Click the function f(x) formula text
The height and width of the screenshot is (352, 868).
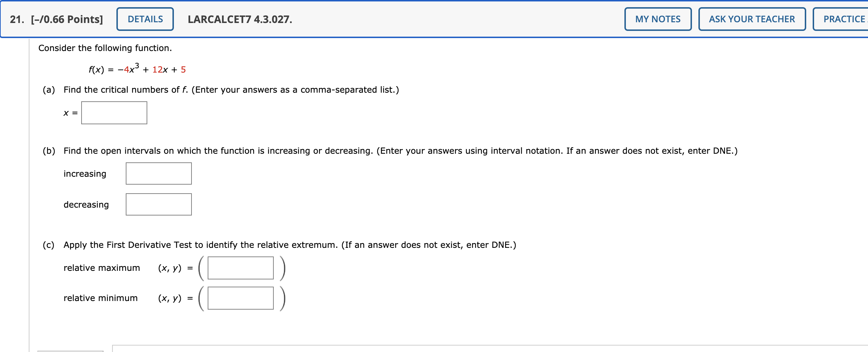pos(138,69)
